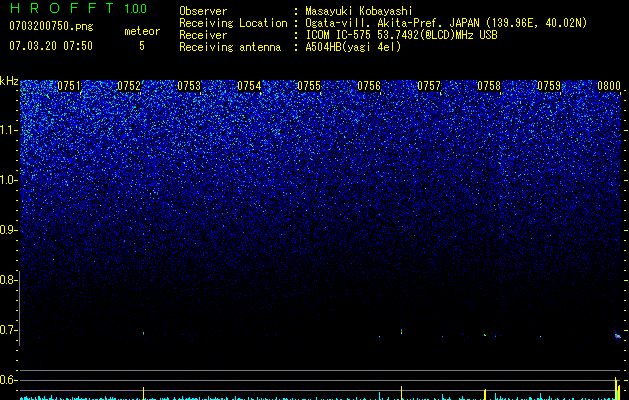Click the 0.8 kHz axis label
629x400 pixels.
[x=9, y=280]
